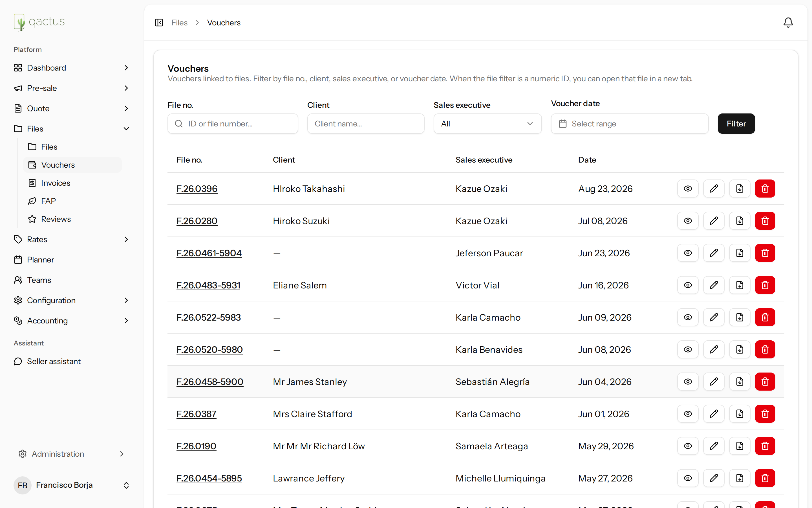Image resolution: width=812 pixels, height=508 pixels.
Task: Focus the Client name field
Action: tap(366, 124)
